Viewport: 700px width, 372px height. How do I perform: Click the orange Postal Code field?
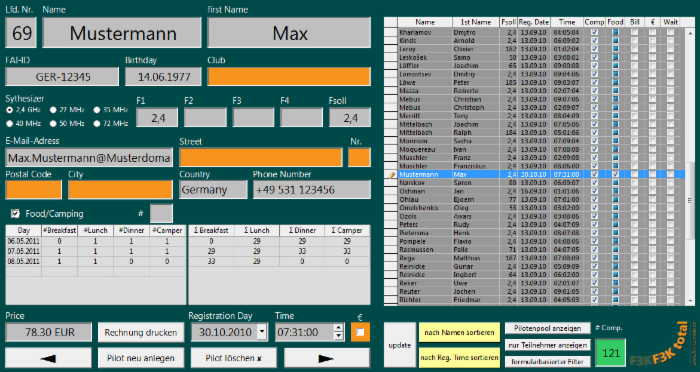(x=33, y=189)
